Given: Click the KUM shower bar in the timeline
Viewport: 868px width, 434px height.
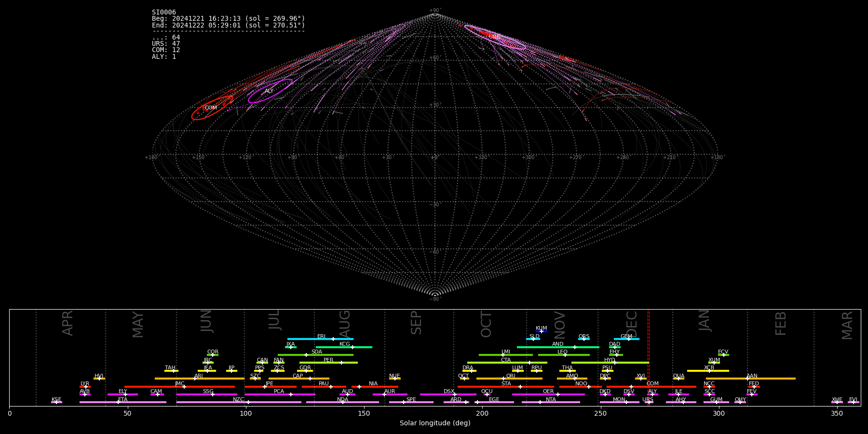Looking at the screenshot, I should pyautogui.click(x=542, y=331).
